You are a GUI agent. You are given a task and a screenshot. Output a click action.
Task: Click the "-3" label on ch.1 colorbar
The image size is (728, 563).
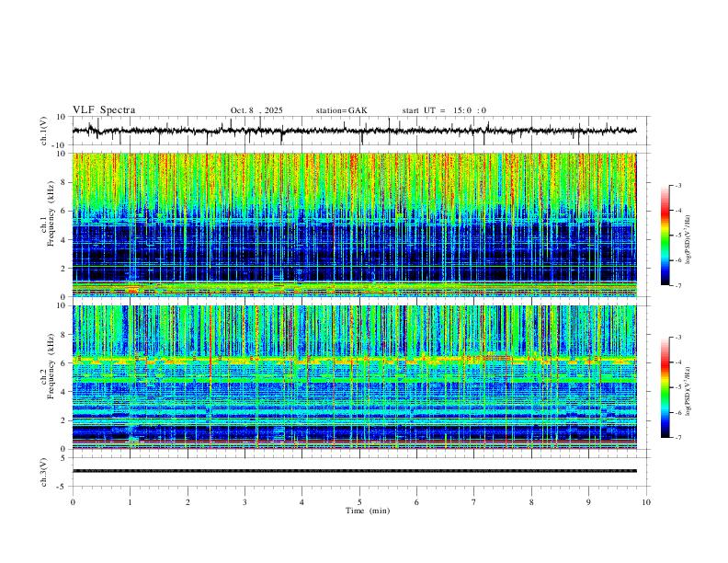677,185
